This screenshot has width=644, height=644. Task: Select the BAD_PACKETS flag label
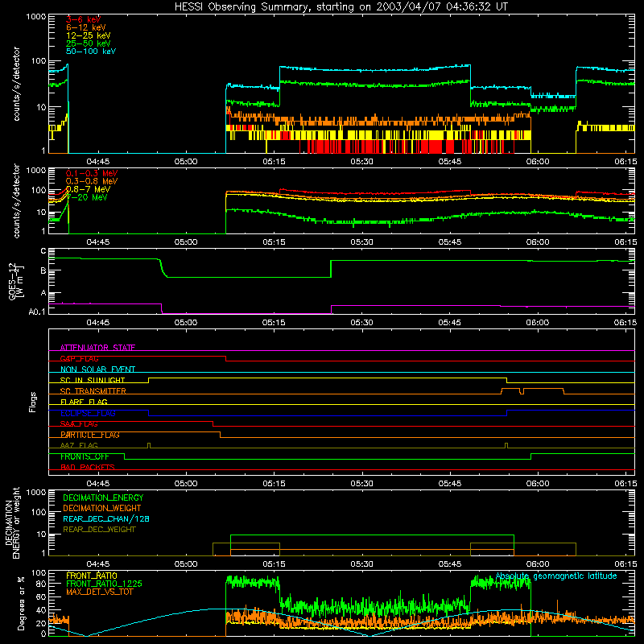pos(88,467)
